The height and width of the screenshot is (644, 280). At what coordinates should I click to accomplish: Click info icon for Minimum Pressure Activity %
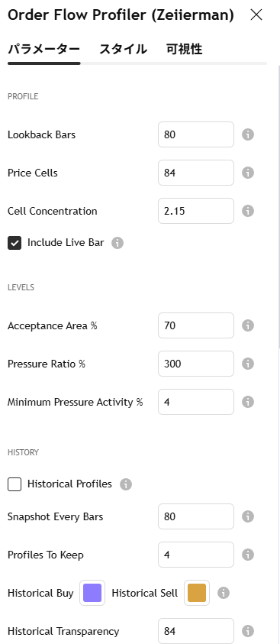coord(248,402)
